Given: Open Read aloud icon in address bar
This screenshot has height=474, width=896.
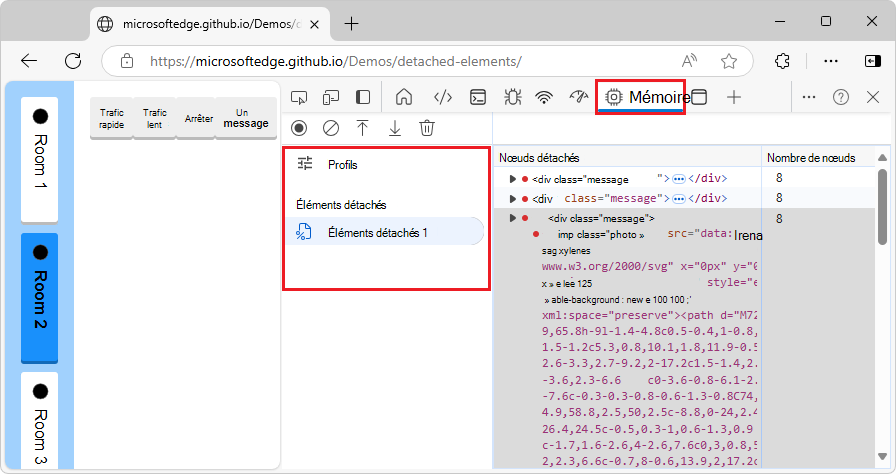Looking at the screenshot, I should (690, 61).
